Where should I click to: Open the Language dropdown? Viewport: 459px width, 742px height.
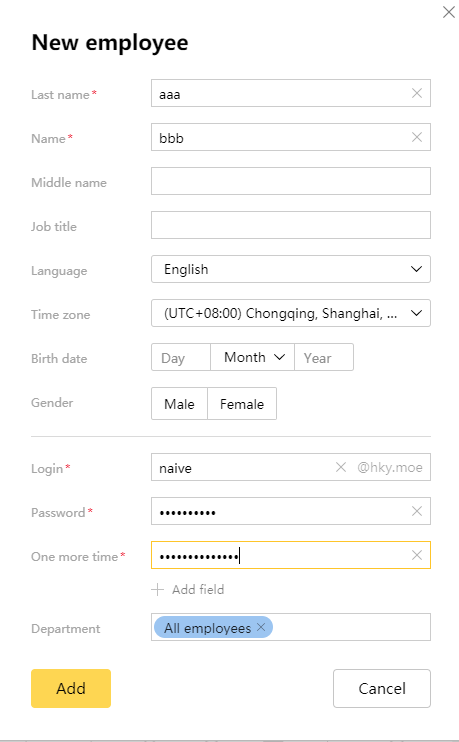(x=291, y=269)
